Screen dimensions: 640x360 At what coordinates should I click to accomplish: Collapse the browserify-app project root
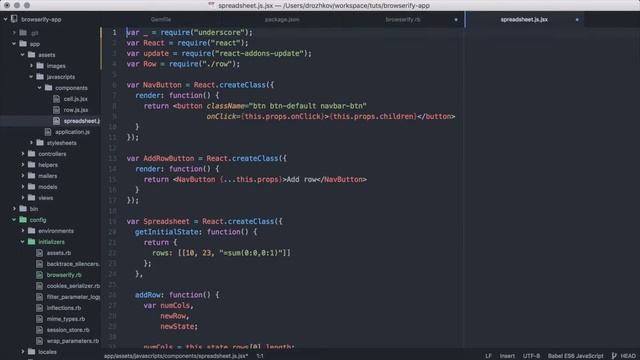point(6,19)
